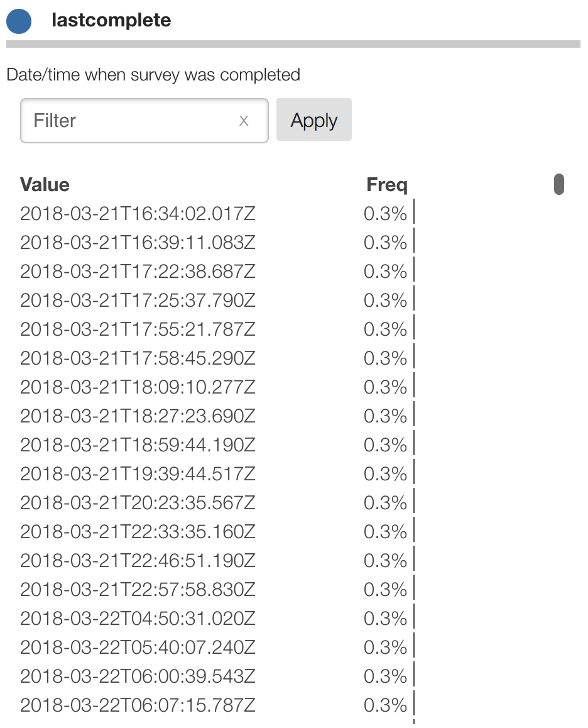Click the blue circle beside lastcomplete
This screenshot has height=728, width=588.
click(19, 21)
